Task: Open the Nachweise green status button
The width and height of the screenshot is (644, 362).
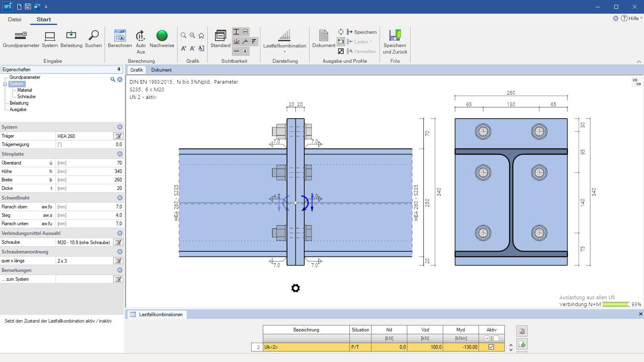Action: click(162, 36)
